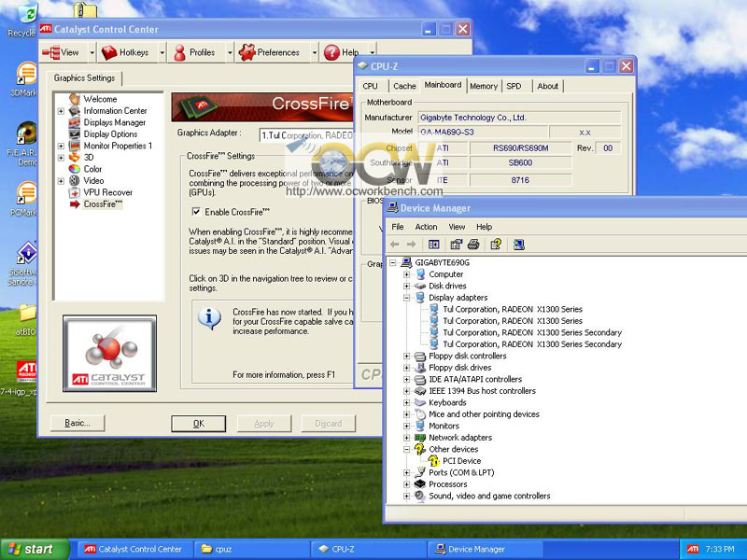The height and width of the screenshot is (560, 747).
Task: Select the Graphics Settings tab
Action: [x=84, y=78]
